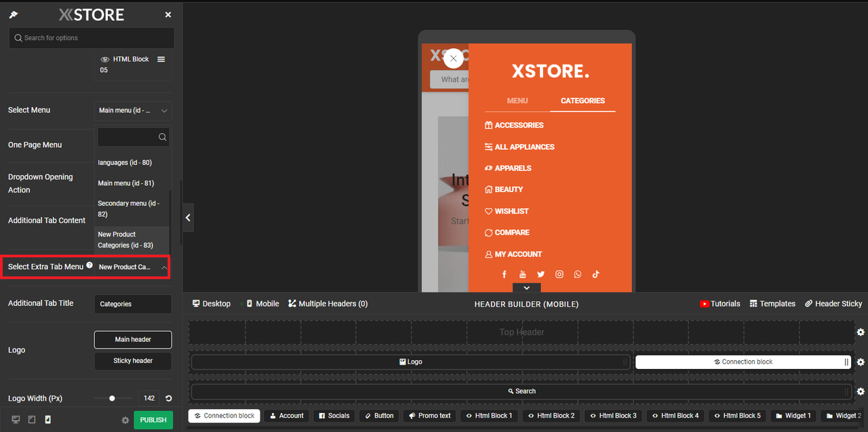Collapse the sidebar with left arrow
868x432 pixels.
189,218
